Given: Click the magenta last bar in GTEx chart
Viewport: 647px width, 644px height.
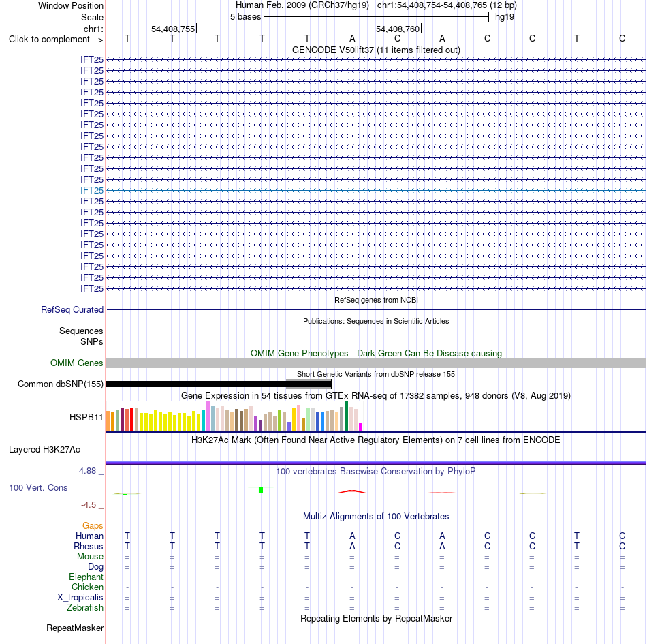Looking at the screenshot, I should 361,427.
